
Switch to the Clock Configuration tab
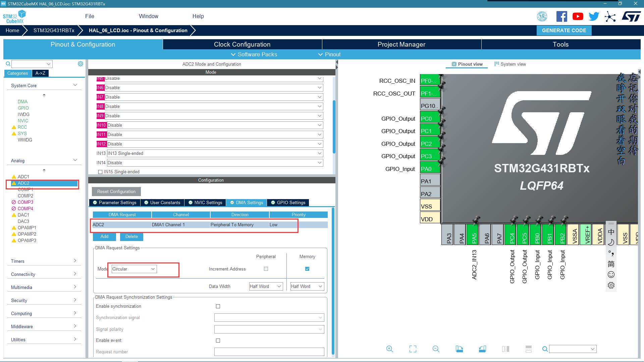pyautogui.click(x=242, y=44)
